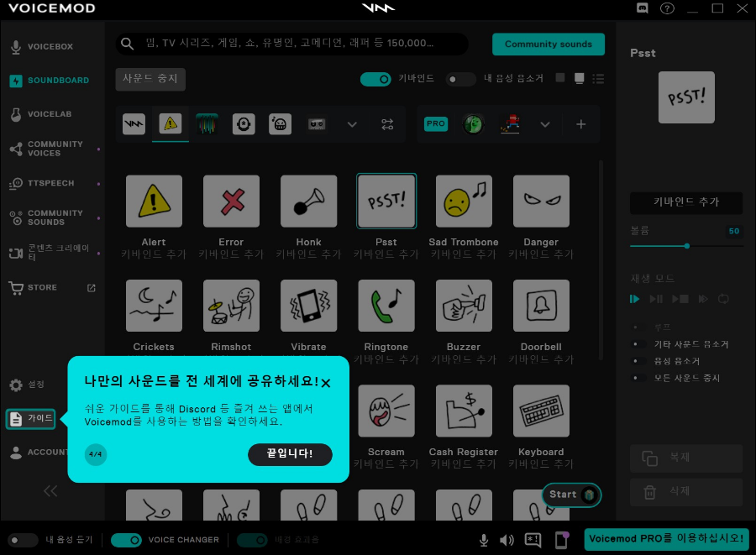Switch to medium grid view icon
This screenshot has height=555, width=756.
pos(580,79)
